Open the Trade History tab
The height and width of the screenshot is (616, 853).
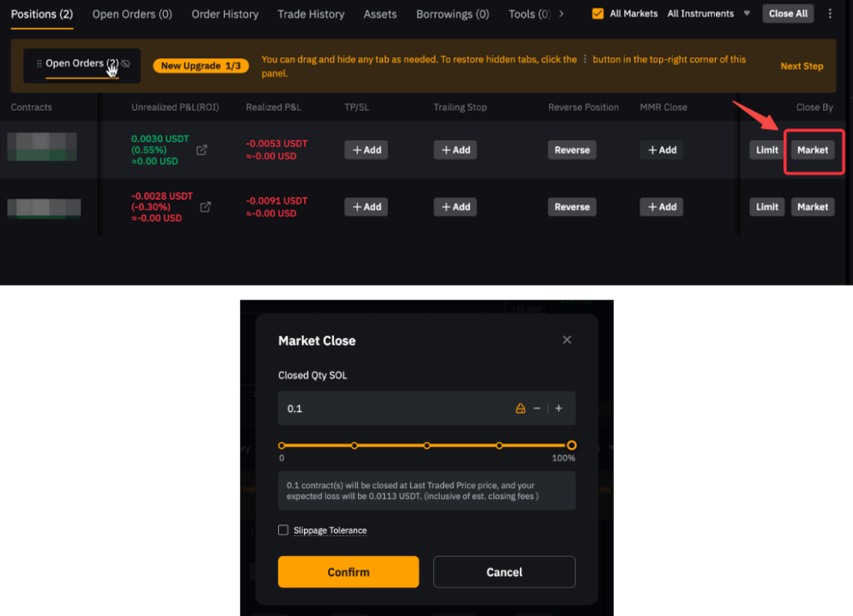coord(311,14)
